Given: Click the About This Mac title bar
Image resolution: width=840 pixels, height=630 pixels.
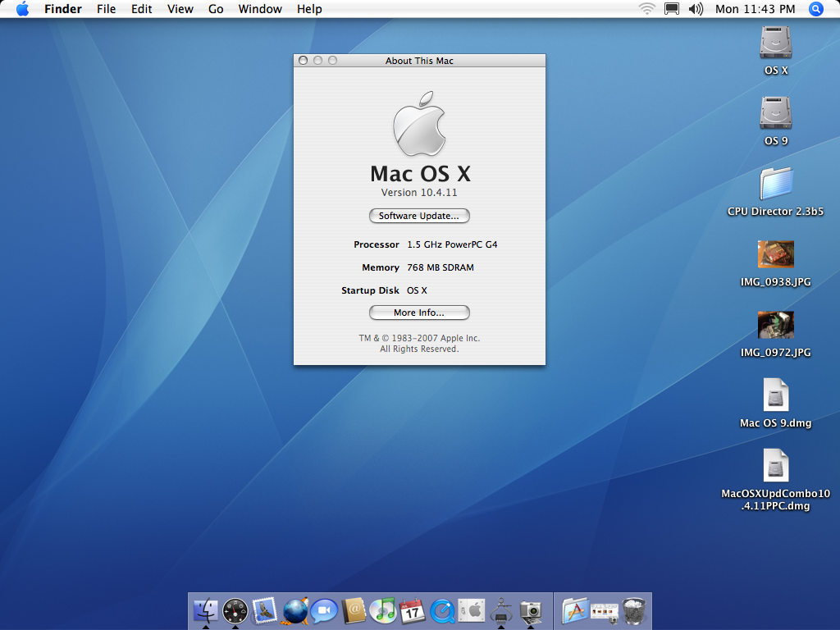Looking at the screenshot, I should 419,61.
